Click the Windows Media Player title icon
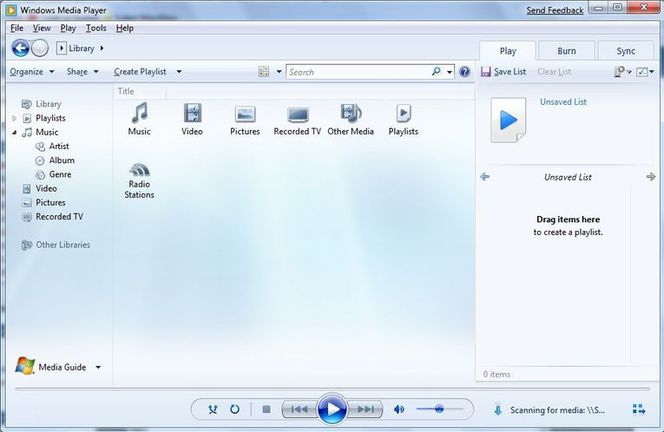 tap(11, 10)
